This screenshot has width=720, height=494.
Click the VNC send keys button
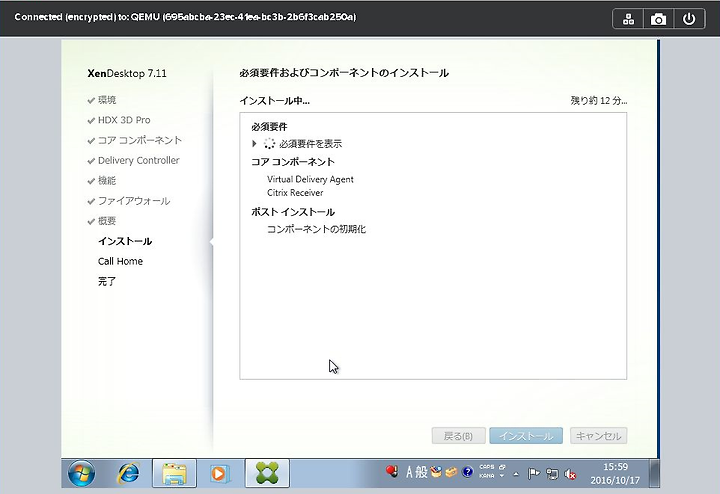[628, 19]
